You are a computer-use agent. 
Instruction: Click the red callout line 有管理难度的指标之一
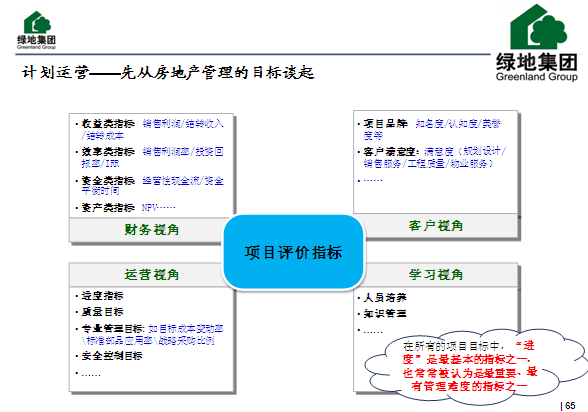coord(469,386)
